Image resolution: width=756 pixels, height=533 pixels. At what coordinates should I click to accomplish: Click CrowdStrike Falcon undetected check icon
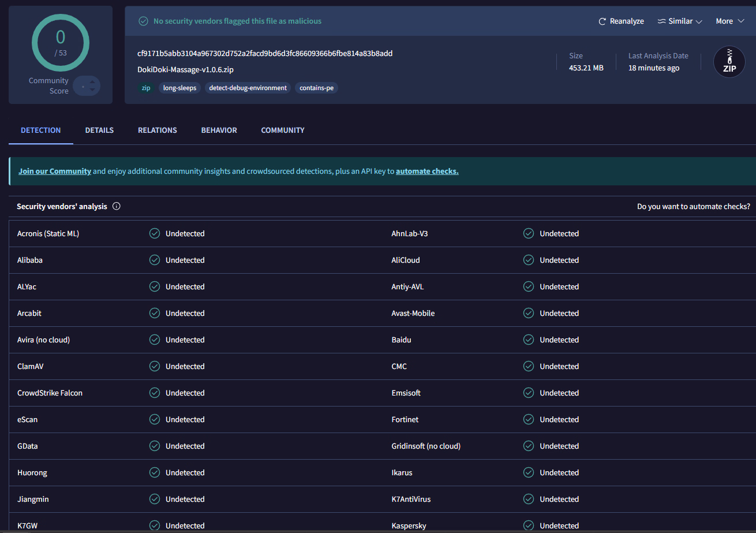click(155, 393)
